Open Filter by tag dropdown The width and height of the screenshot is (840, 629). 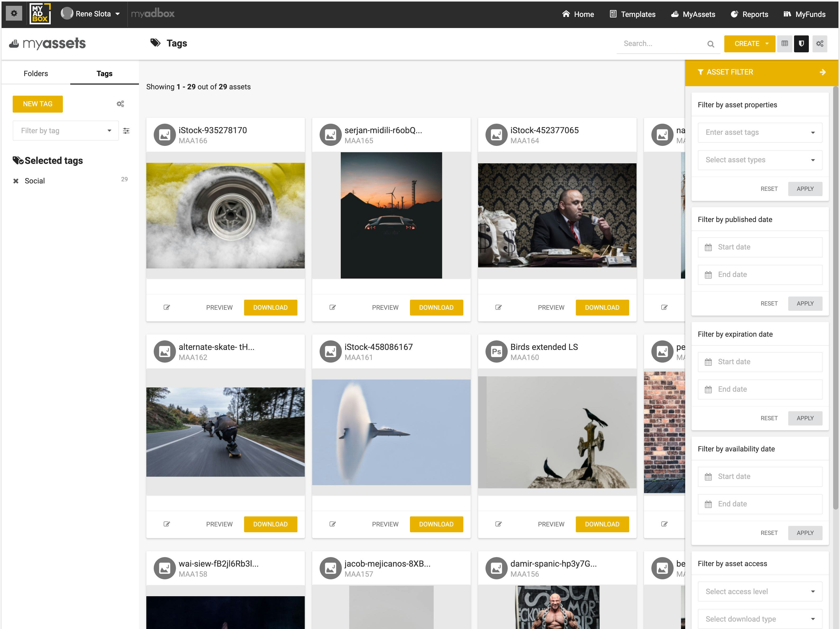click(66, 131)
